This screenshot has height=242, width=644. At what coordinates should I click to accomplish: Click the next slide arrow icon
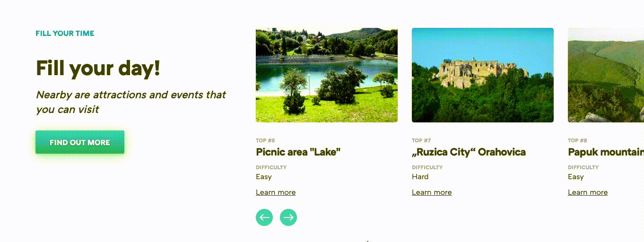click(288, 217)
